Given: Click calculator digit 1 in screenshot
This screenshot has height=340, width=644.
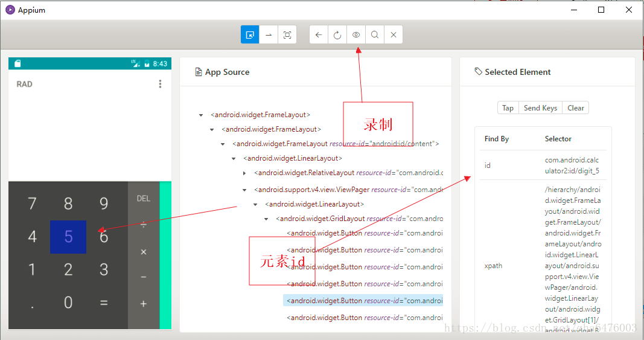Looking at the screenshot, I should [32, 270].
